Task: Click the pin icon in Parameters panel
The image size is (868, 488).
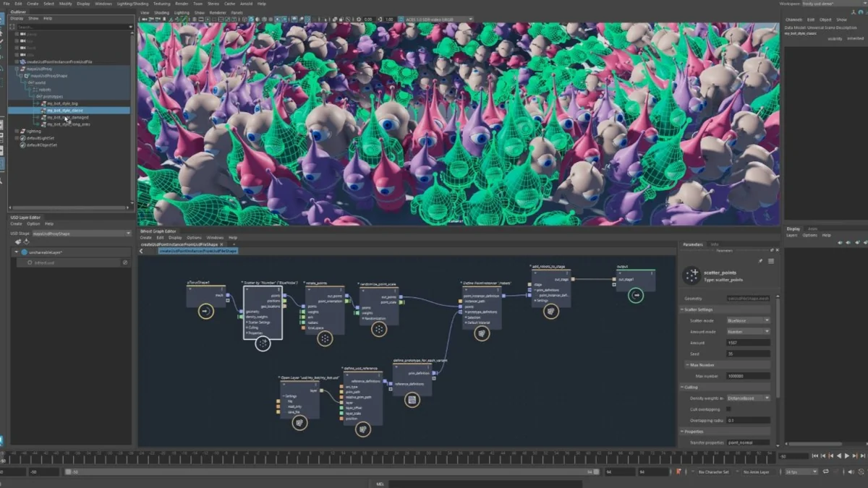Action: [x=760, y=261]
